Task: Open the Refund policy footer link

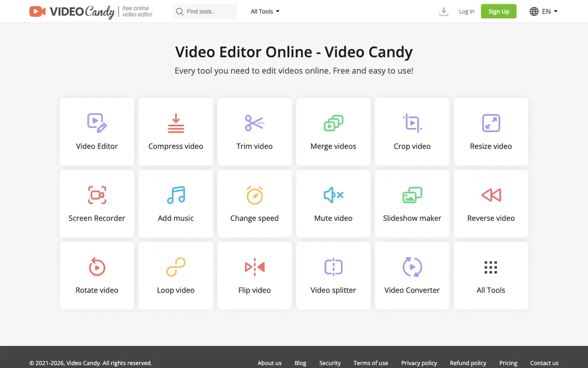Action: (x=468, y=363)
